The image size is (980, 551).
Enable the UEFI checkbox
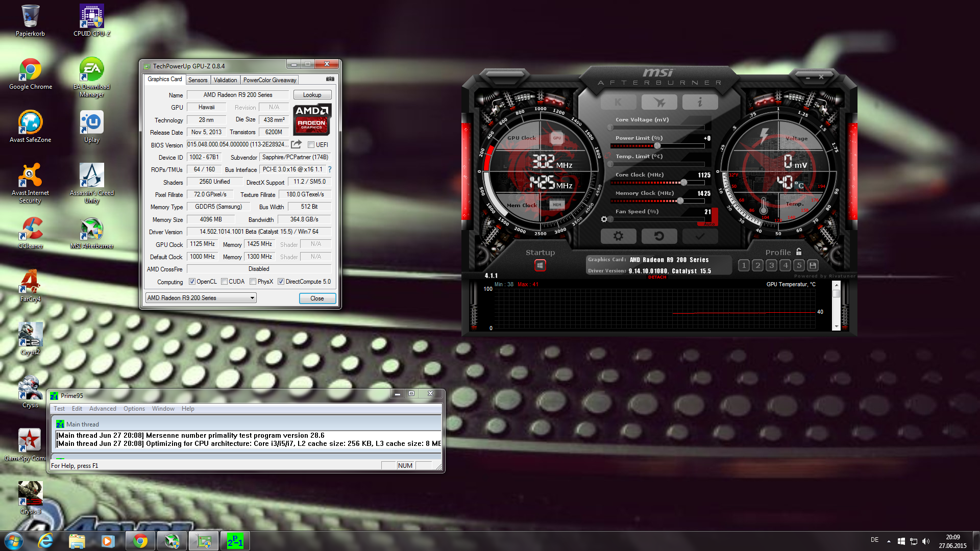(x=311, y=145)
